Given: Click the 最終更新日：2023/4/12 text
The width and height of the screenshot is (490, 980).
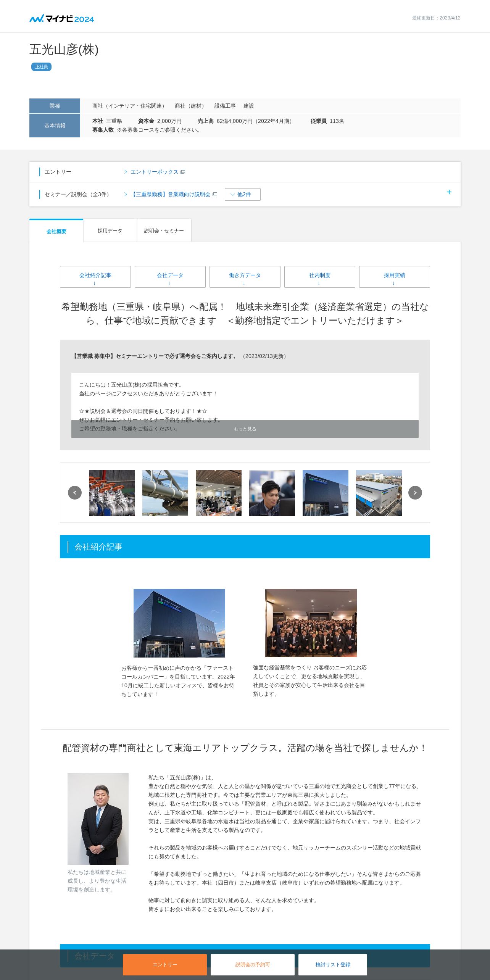Looking at the screenshot, I should tap(436, 18).
